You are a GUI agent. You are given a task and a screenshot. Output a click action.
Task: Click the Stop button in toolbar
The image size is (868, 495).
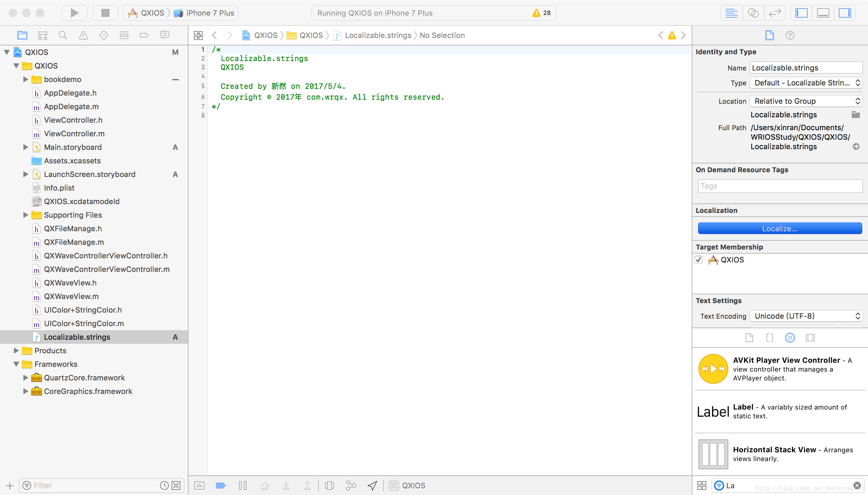point(105,13)
